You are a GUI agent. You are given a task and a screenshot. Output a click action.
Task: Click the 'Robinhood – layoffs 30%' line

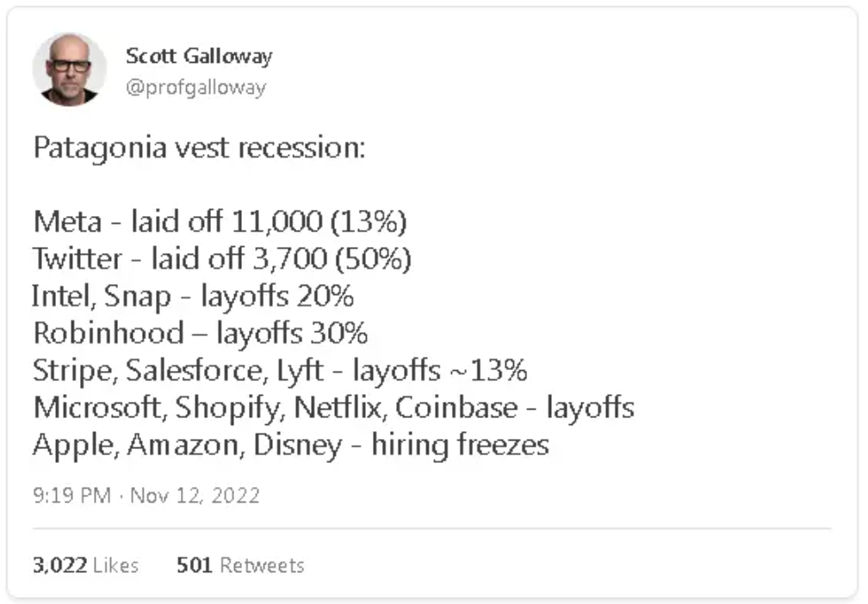201,334
